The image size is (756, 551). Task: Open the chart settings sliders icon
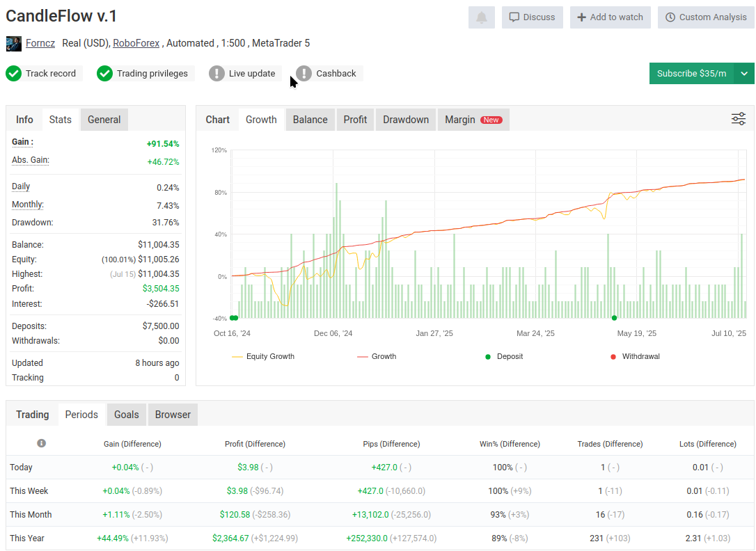739,119
